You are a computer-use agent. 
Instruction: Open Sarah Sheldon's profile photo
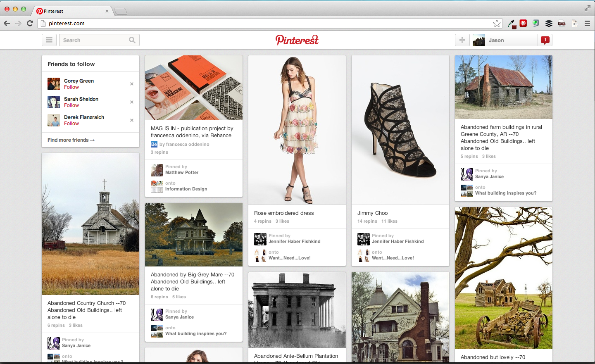(x=54, y=102)
